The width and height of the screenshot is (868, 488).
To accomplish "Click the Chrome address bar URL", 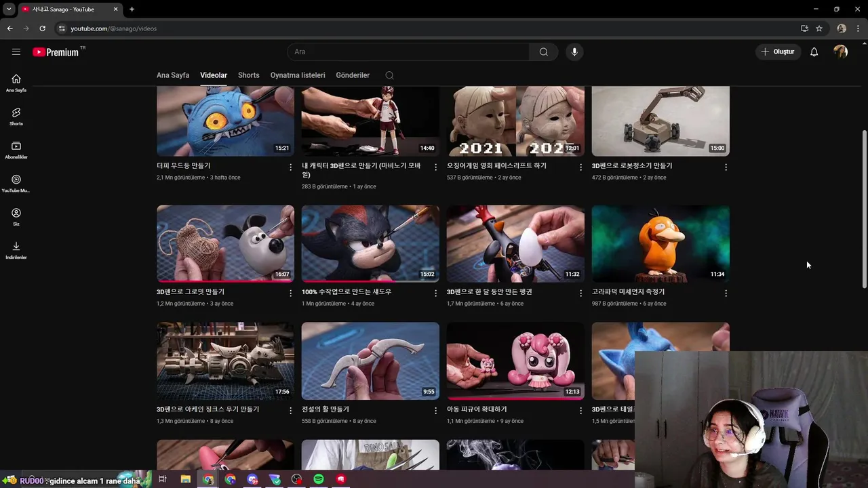I will click(x=113, y=28).
